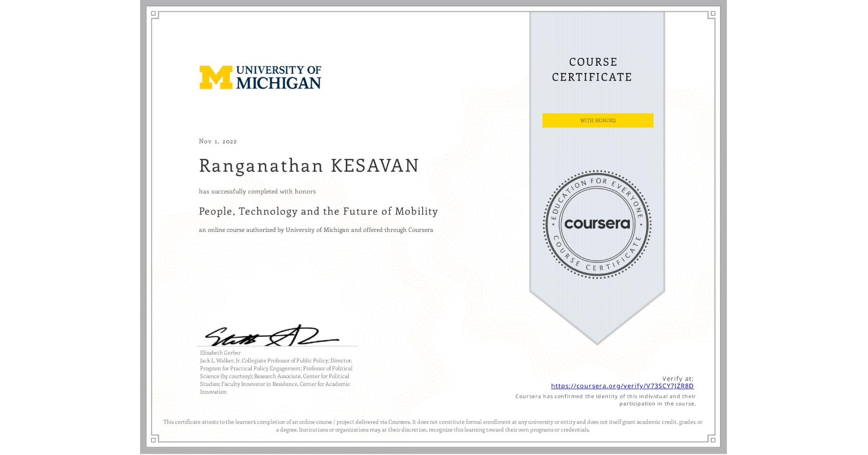The height and width of the screenshot is (455, 868).
Task: Click the 'This certificate attests' disclaimer text
Action: [433, 426]
